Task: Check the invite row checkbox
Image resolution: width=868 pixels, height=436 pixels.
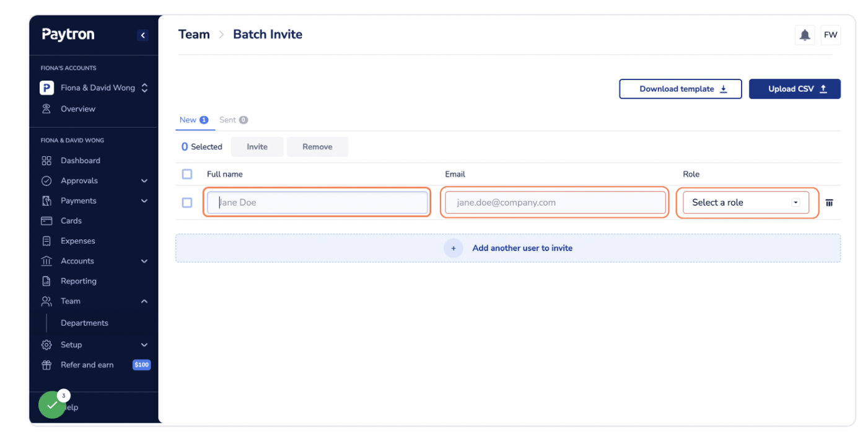Action: (x=187, y=203)
